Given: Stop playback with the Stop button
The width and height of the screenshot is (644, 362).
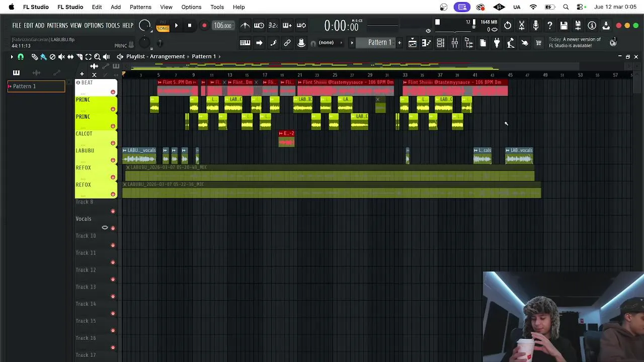Looking at the screenshot, I should (190, 26).
